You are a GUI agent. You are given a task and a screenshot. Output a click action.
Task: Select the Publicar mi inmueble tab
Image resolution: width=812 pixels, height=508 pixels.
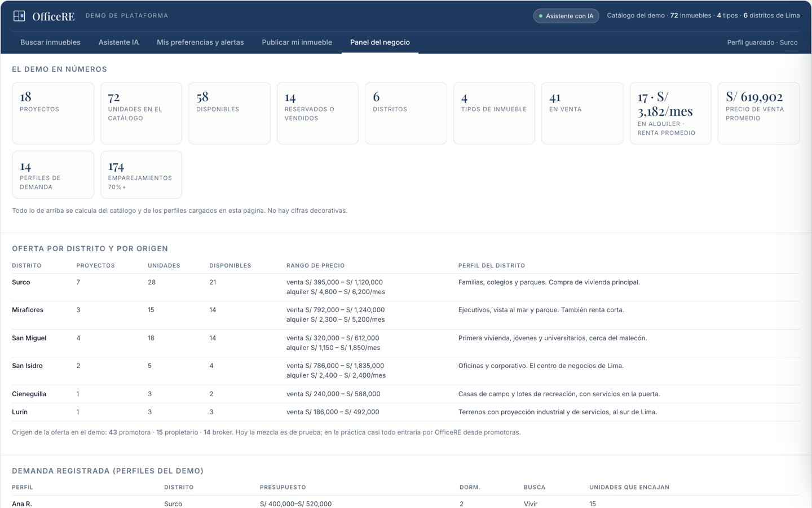coord(297,42)
